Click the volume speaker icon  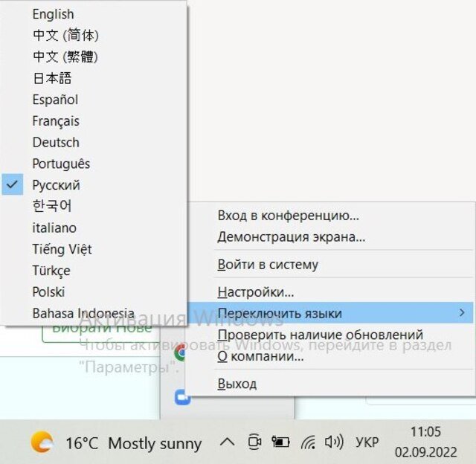[334, 442]
